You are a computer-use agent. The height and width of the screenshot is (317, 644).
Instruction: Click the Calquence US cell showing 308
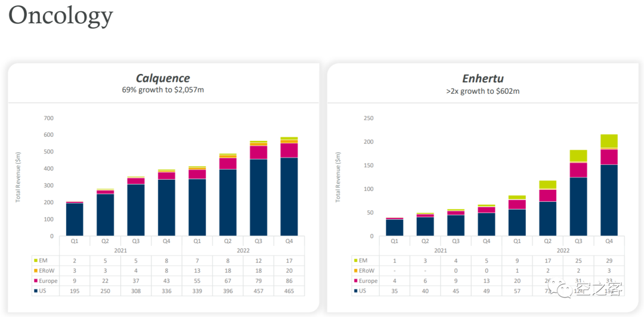pyautogui.click(x=136, y=291)
